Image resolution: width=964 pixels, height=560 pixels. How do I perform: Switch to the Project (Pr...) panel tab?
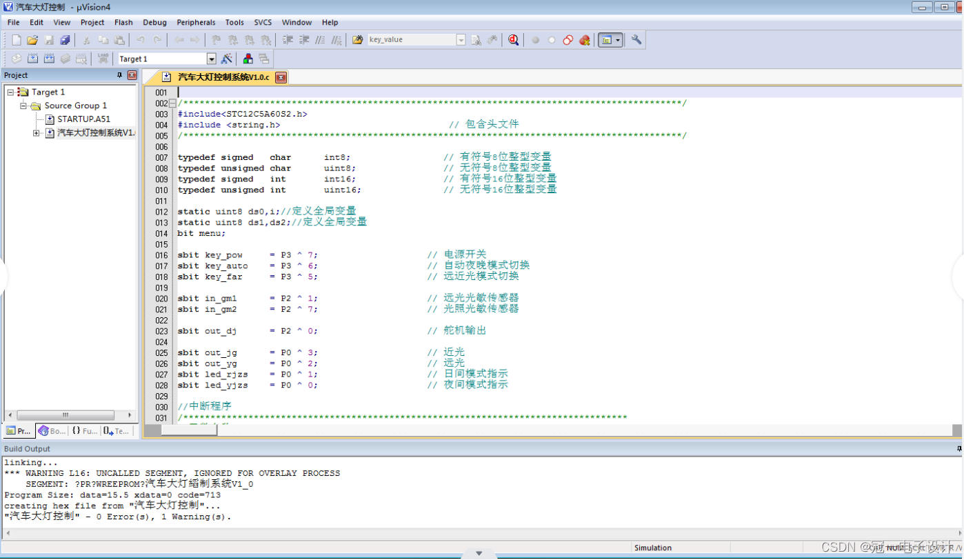[19, 430]
